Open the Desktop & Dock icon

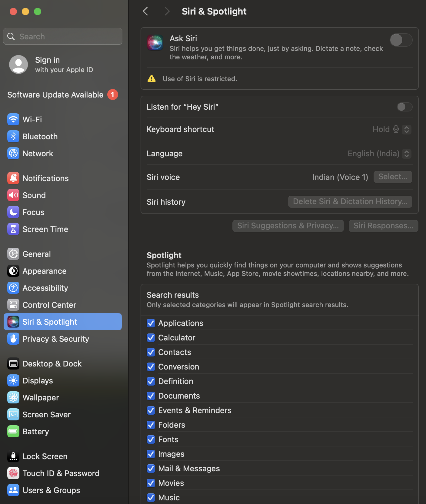[x=13, y=363]
